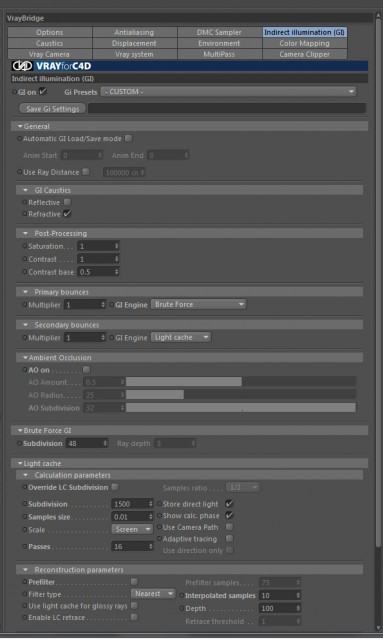
Task: Click the Passes stepper arrows
Action: pos(151,547)
